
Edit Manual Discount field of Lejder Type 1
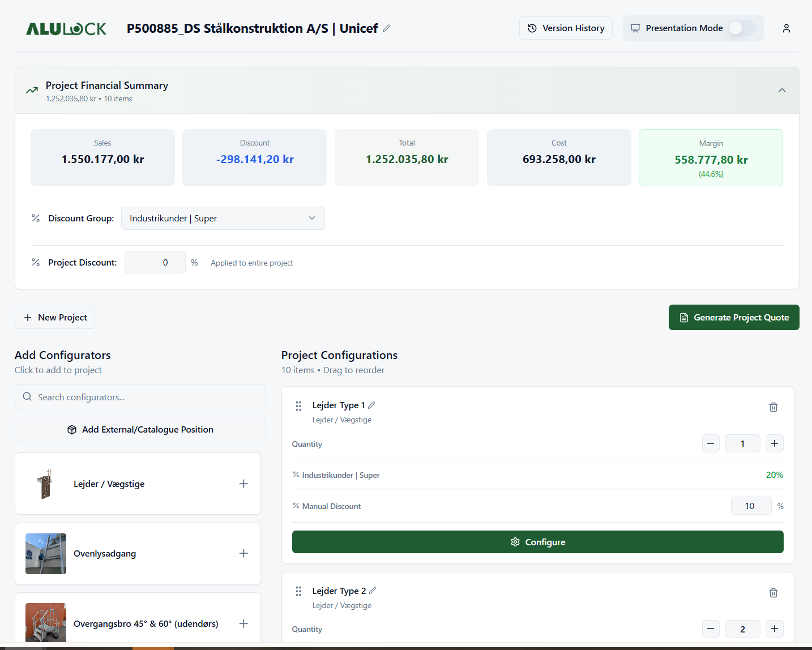point(751,506)
